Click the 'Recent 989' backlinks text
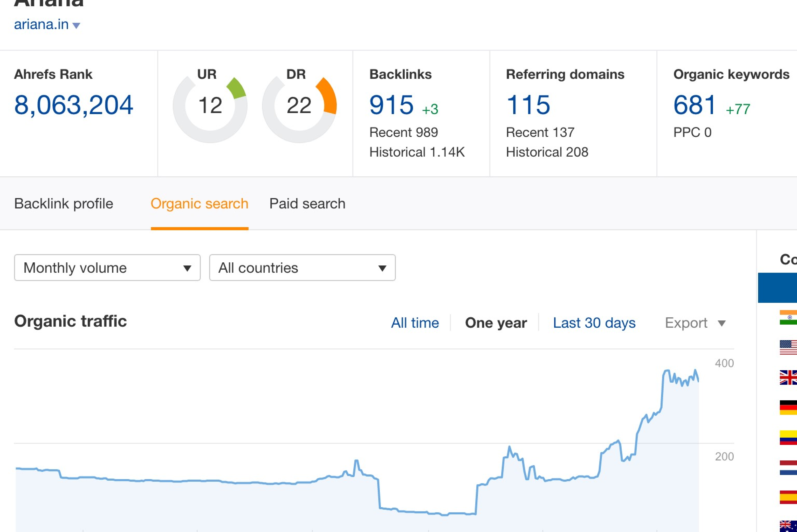 pos(404,132)
